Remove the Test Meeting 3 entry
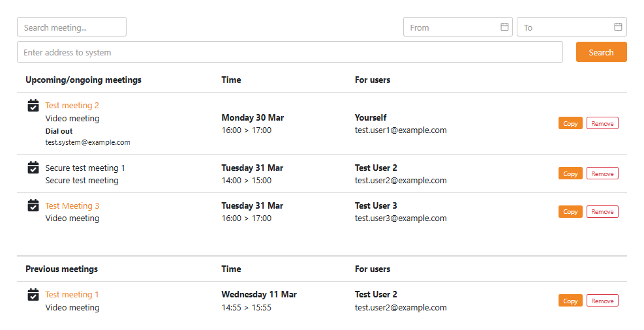 coord(602,211)
